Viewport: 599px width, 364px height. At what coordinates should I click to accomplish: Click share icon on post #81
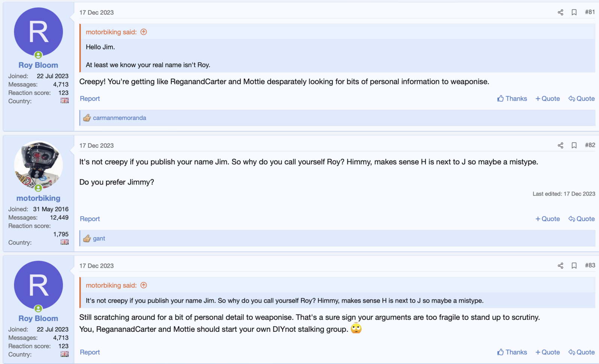(x=560, y=12)
